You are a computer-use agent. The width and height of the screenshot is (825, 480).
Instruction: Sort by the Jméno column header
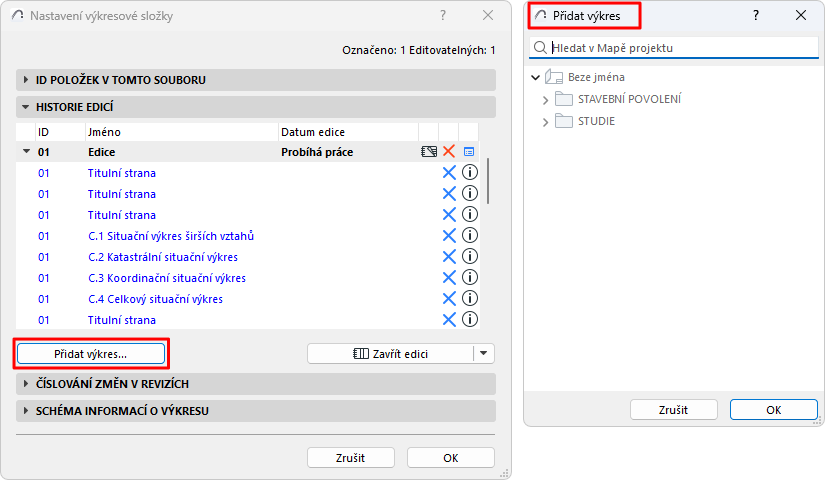tap(180, 132)
